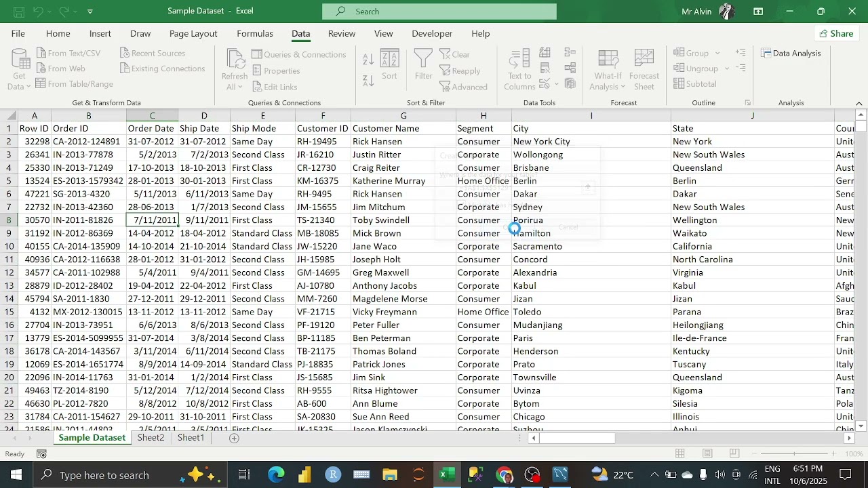The width and height of the screenshot is (868, 488).
Task: Click Manage Data Model icon
Action: [x=570, y=84]
